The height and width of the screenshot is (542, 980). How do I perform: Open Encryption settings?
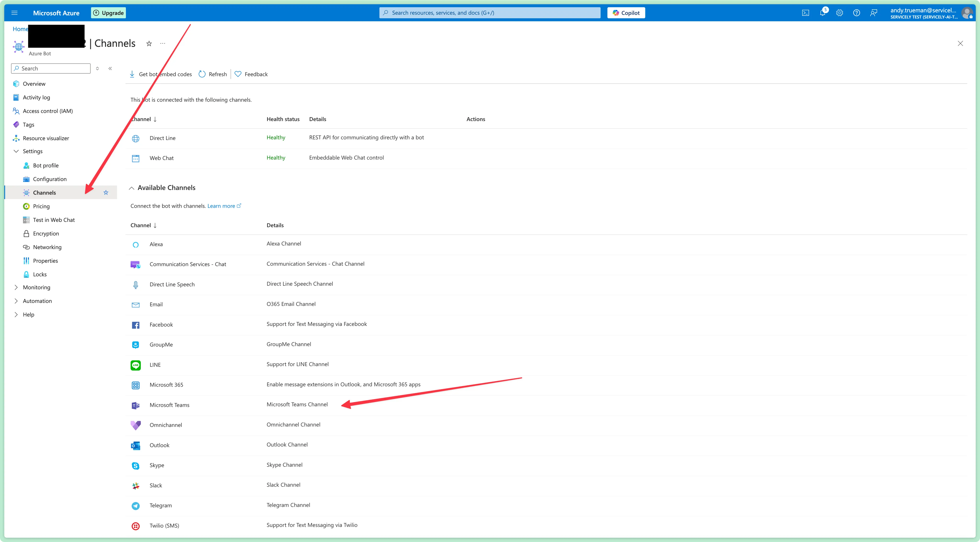pyautogui.click(x=46, y=234)
